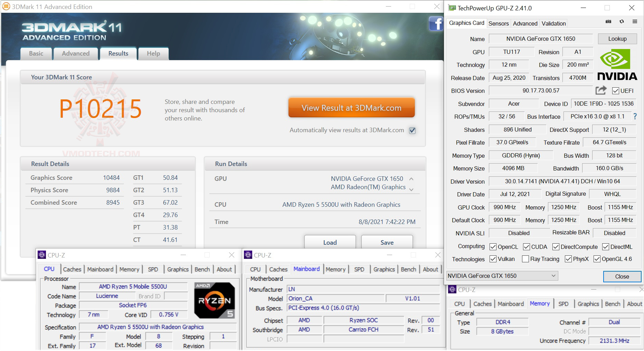Open the GPU-Z hamburger menu
This screenshot has width=644, height=351.
pyautogui.click(x=635, y=21)
